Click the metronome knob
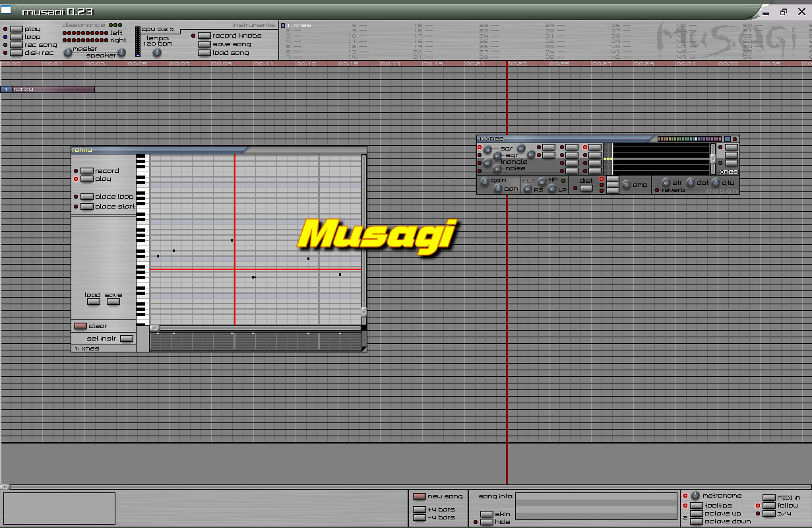The width and height of the screenshot is (812, 528). pos(695,495)
